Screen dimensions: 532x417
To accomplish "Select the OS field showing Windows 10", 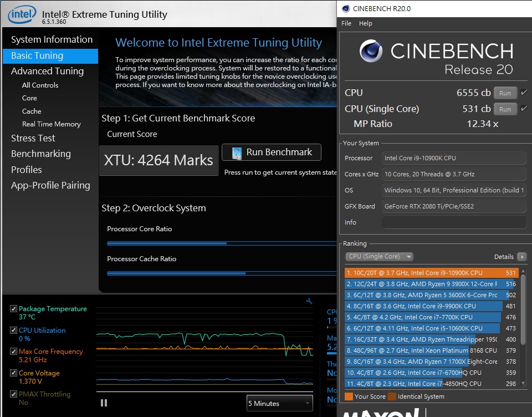I will (454, 190).
